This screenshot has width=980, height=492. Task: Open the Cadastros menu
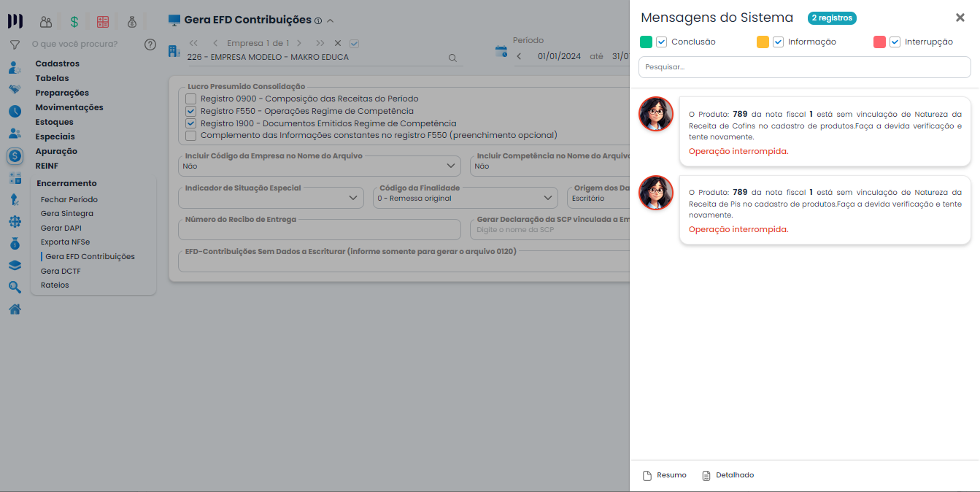tap(58, 64)
